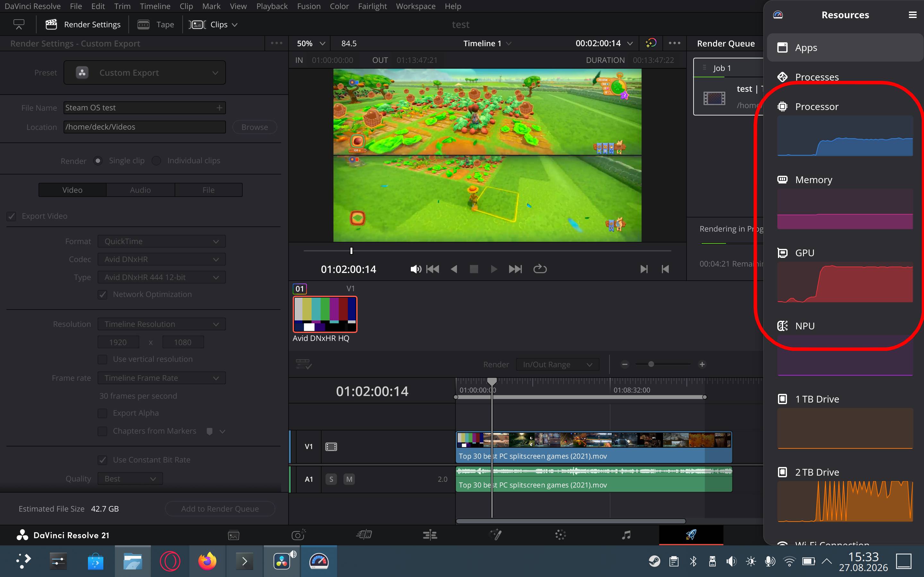Enable Export Alpha checkbox
924x577 pixels.
click(x=102, y=413)
